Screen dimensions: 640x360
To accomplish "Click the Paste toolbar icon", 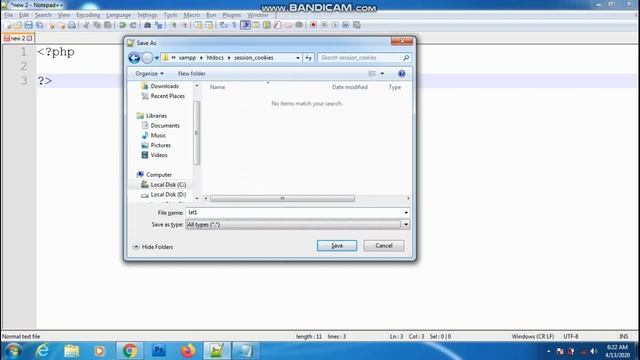I will (108, 25).
